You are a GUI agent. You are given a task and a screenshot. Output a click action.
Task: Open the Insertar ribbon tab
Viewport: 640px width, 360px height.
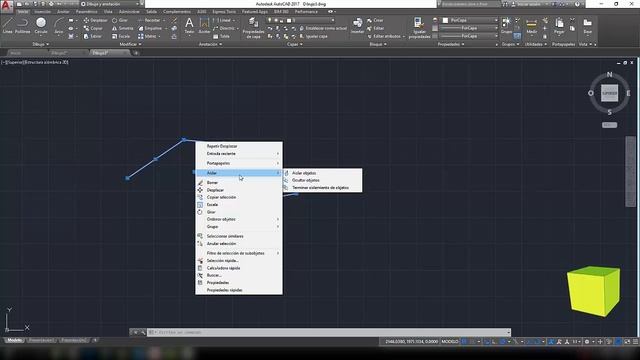click(42, 12)
